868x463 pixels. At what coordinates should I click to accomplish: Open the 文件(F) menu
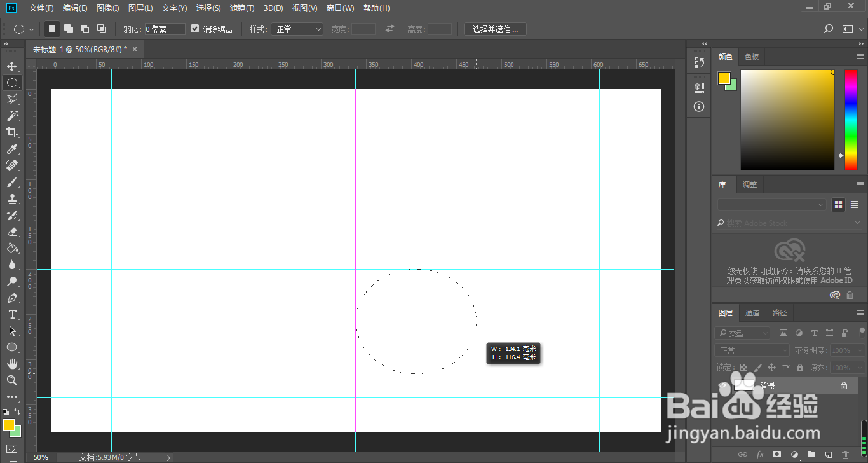(x=41, y=8)
